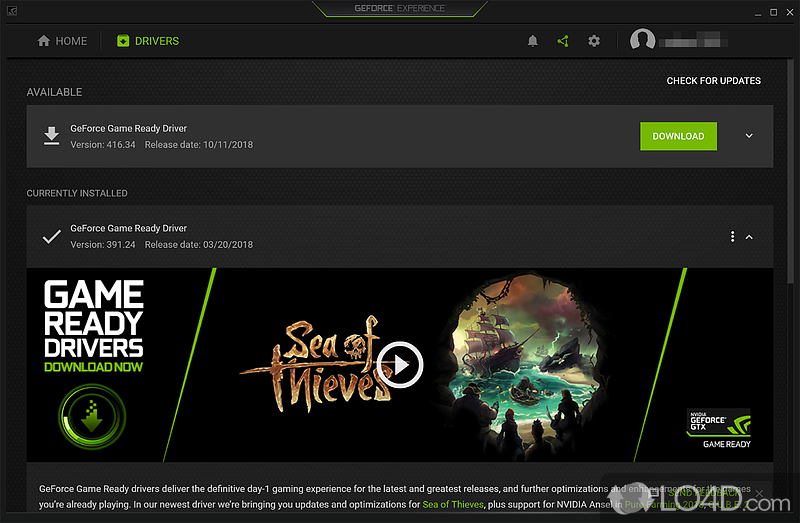Click the icon at window's top-left corner
This screenshot has height=523, width=800.
12,11
